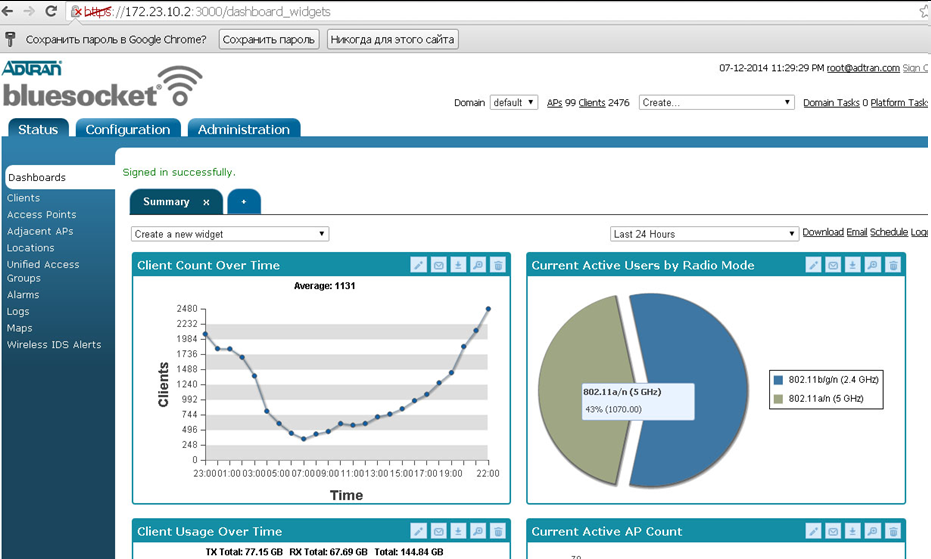Delete the Client Usage Over Time widget
The width and height of the screenshot is (931, 559).
[x=498, y=531]
